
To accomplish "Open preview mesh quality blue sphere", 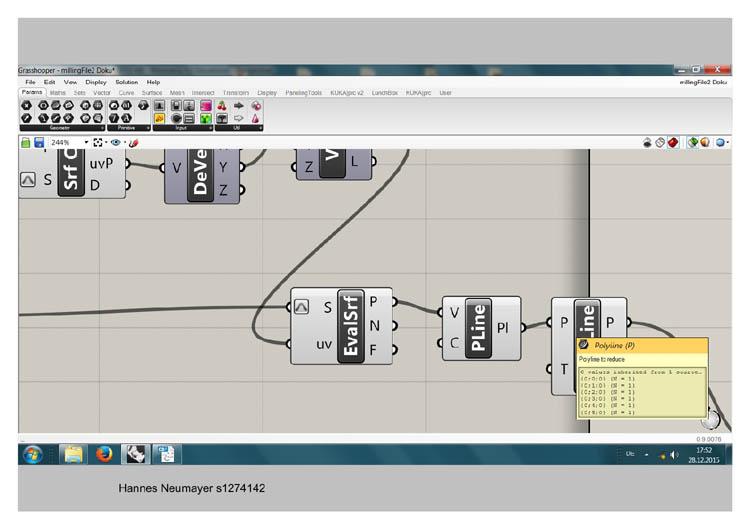I will [720, 142].
